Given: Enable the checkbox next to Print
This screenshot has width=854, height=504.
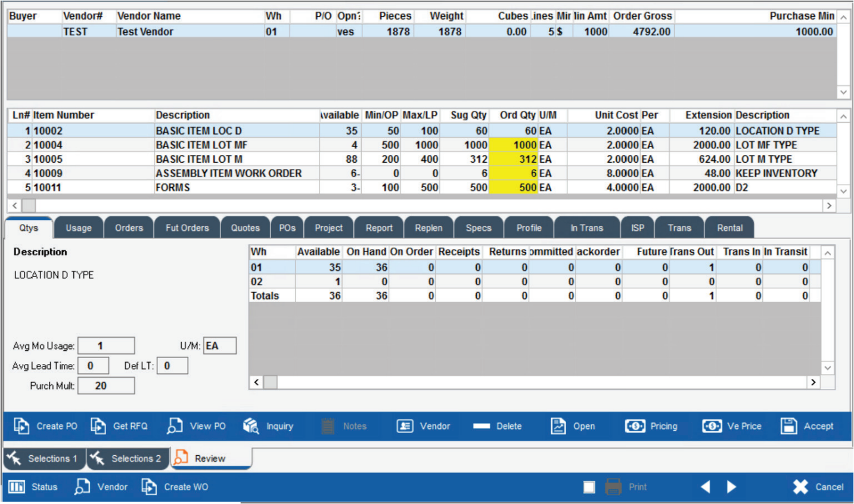Looking at the screenshot, I should coord(589,487).
